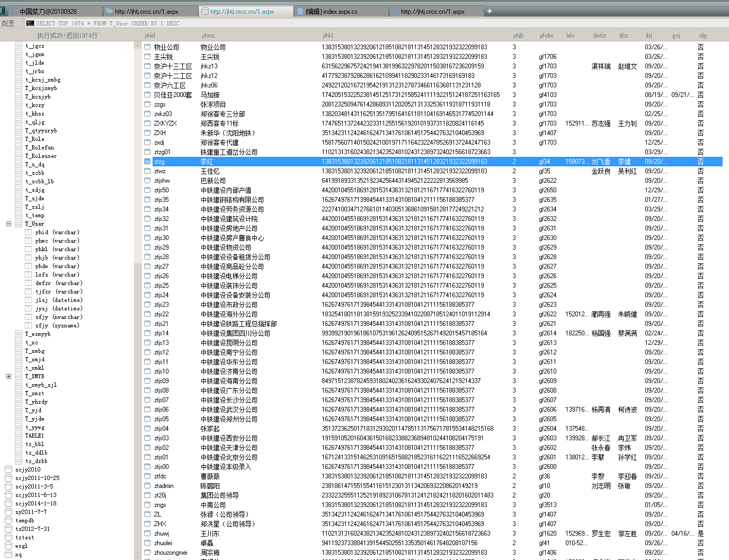This screenshot has width=729, height=560.
Task: Click the 周宗梅 name cell
Action: click(x=210, y=553)
